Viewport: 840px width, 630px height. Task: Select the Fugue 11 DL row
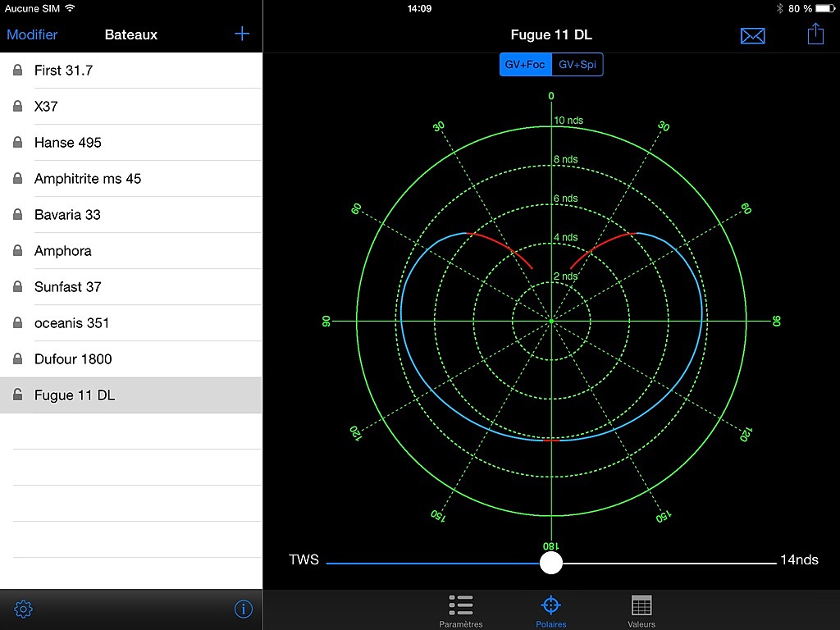click(x=131, y=395)
